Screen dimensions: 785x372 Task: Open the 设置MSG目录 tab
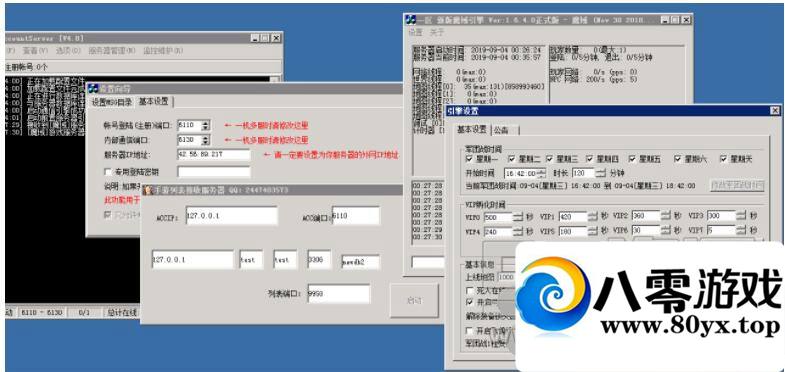click(x=112, y=102)
